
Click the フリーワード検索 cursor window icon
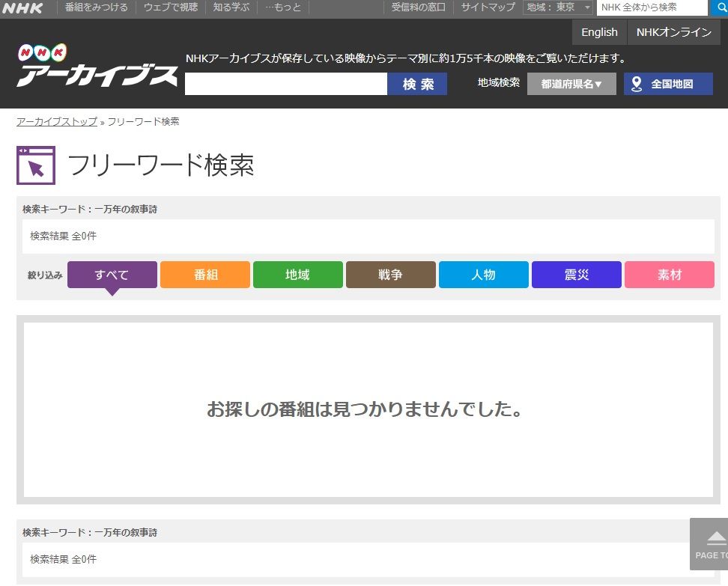[36, 165]
